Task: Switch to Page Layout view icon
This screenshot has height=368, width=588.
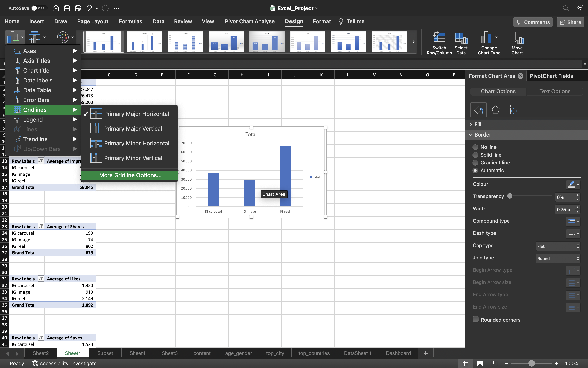Action: [x=480, y=363]
